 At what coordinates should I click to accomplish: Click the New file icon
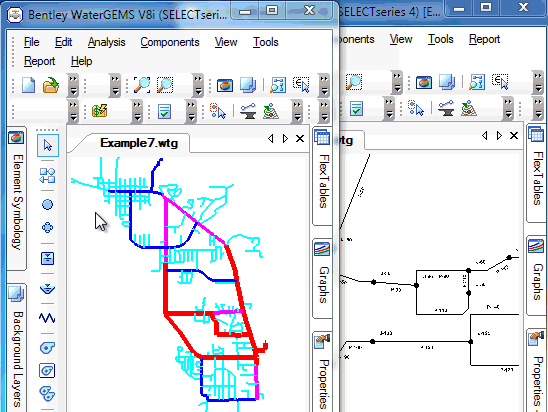coord(28,85)
